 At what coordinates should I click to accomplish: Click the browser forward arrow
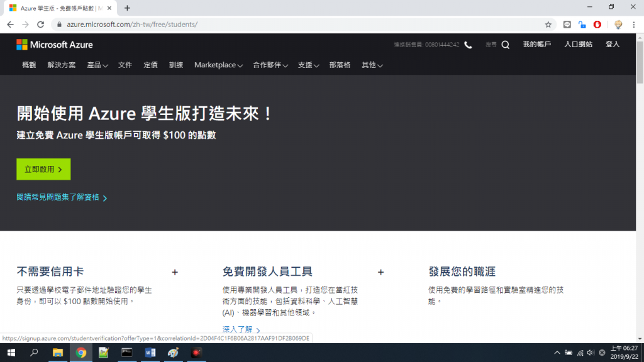coord(25,25)
